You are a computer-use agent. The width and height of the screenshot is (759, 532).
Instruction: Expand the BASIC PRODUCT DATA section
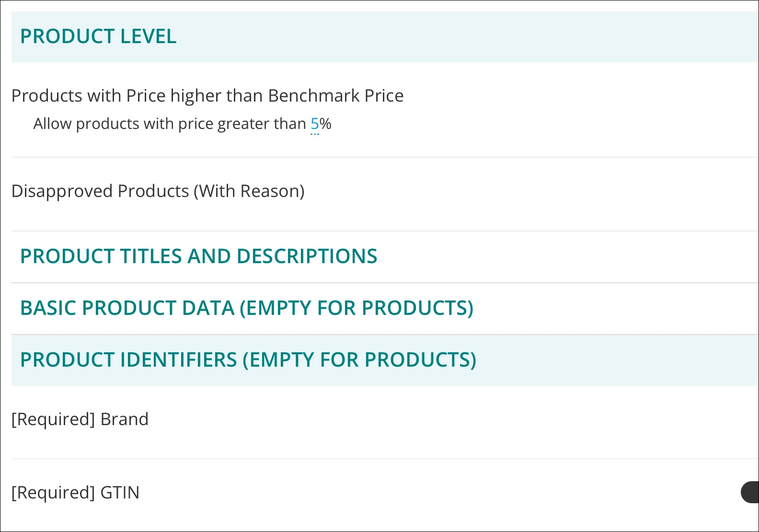tap(246, 308)
